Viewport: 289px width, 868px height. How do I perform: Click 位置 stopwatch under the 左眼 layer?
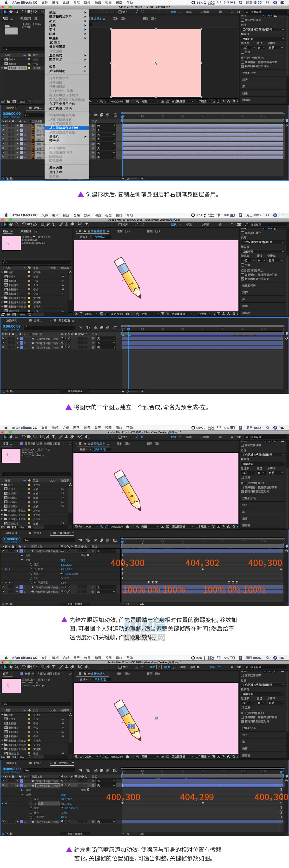(x=31, y=569)
